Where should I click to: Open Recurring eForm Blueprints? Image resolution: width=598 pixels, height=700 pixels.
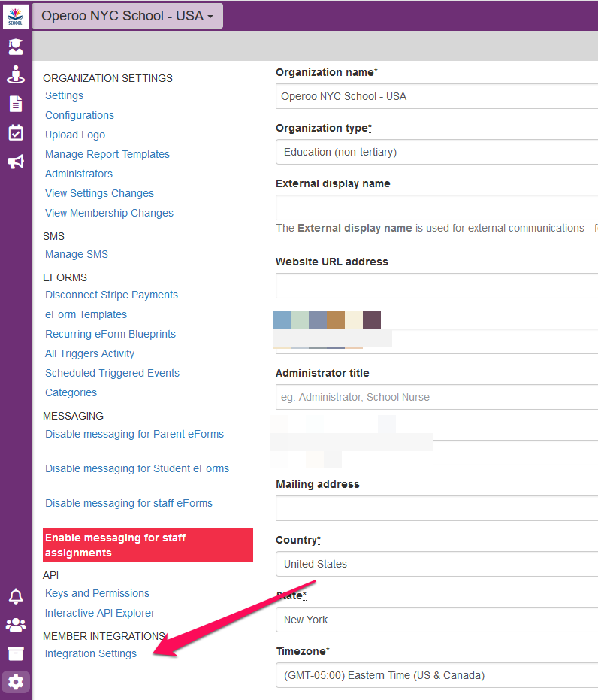[110, 334]
